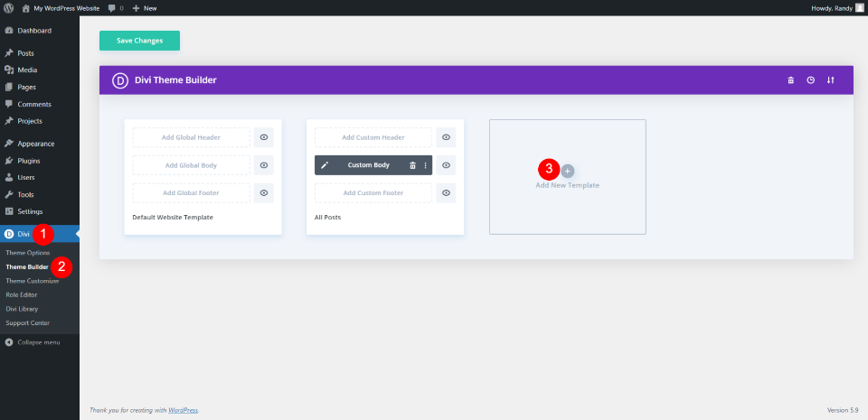This screenshot has height=420, width=868.
Task: Delete all templates via trash icon in header
Action: (x=791, y=80)
